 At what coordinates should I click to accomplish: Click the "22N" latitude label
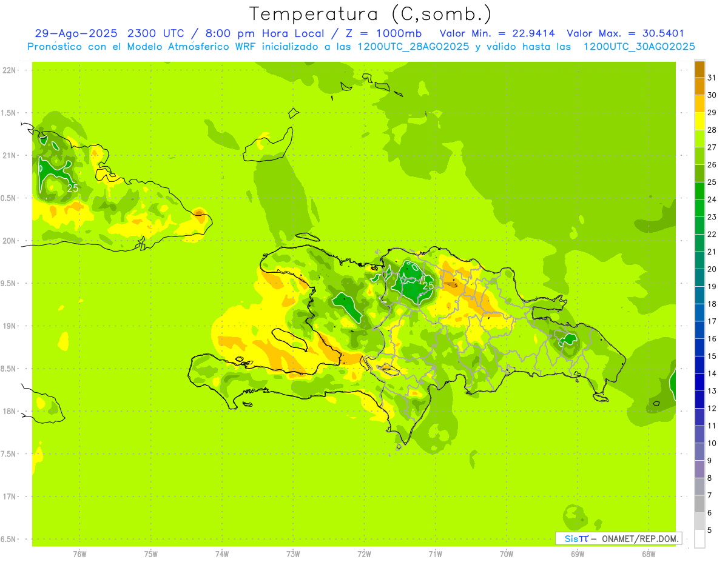click(x=8, y=70)
